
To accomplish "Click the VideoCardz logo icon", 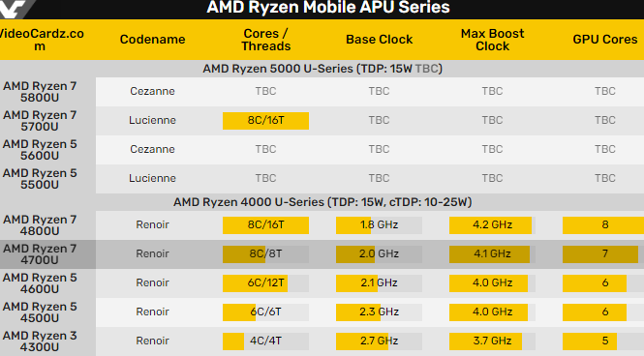I will tap(15, 9).
